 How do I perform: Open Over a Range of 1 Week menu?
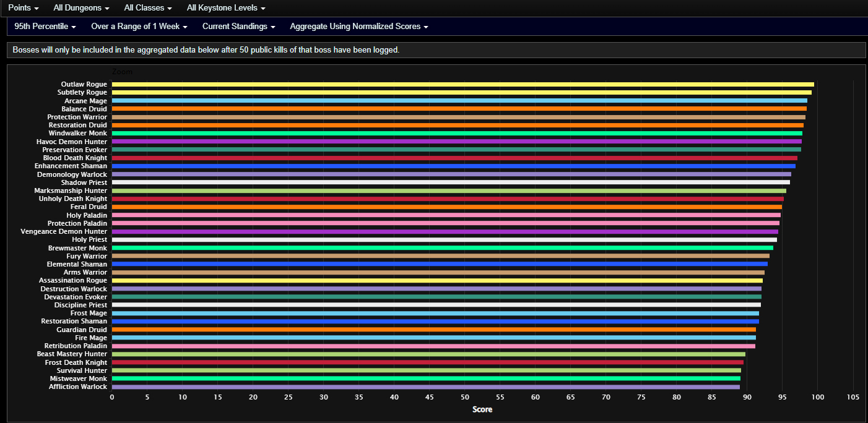tap(139, 27)
